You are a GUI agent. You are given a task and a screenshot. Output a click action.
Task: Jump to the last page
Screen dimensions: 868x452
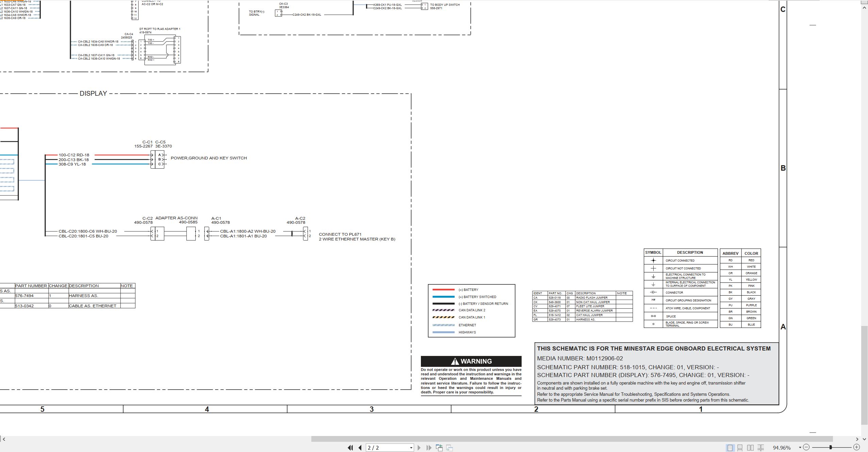[429, 448]
